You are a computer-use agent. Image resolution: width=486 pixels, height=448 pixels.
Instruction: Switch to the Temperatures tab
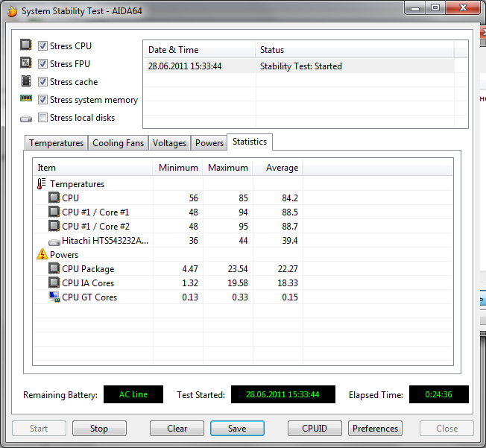point(56,143)
